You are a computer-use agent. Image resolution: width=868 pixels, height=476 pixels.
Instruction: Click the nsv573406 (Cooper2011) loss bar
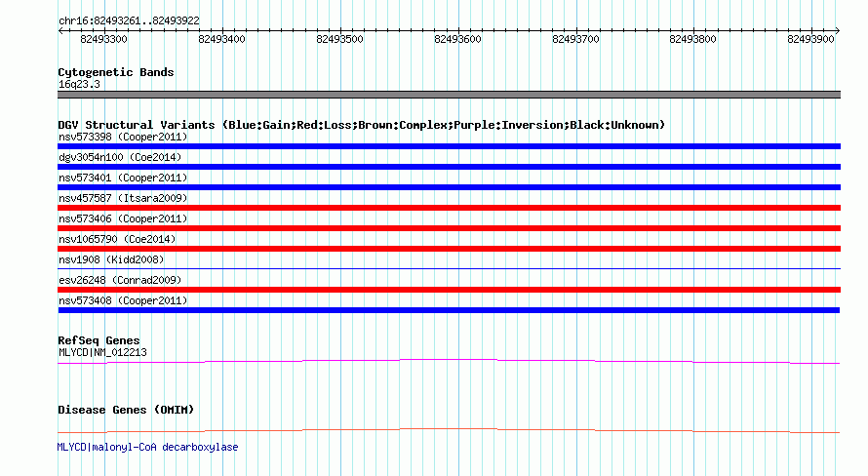click(449, 228)
